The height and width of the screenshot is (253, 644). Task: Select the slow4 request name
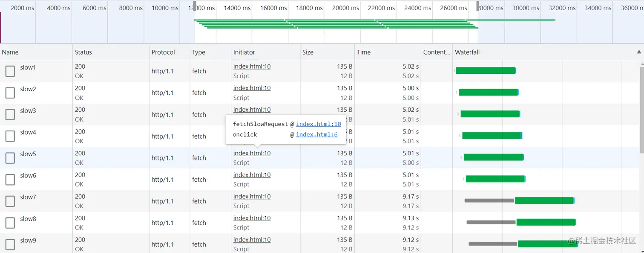pos(28,132)
